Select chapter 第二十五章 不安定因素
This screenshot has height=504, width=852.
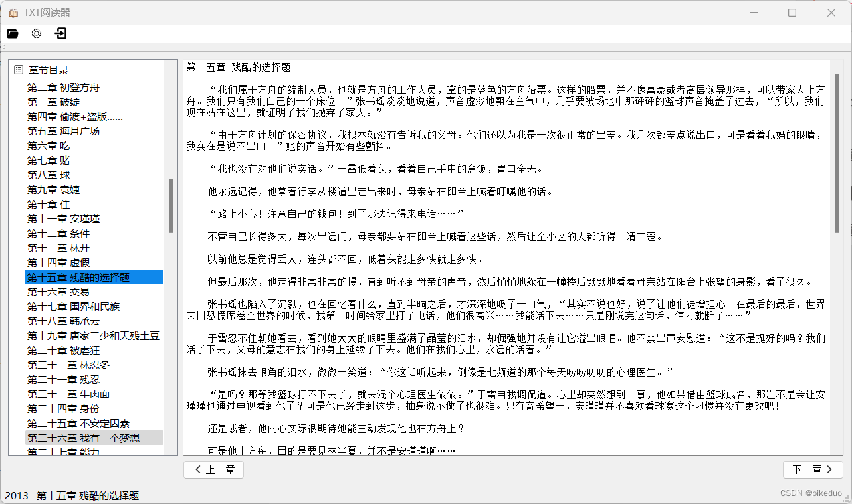click(x=78, y=423)
